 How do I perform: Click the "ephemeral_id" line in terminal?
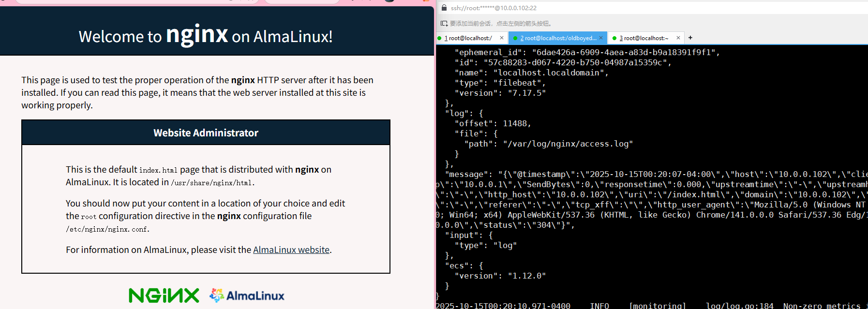[587, 52]
